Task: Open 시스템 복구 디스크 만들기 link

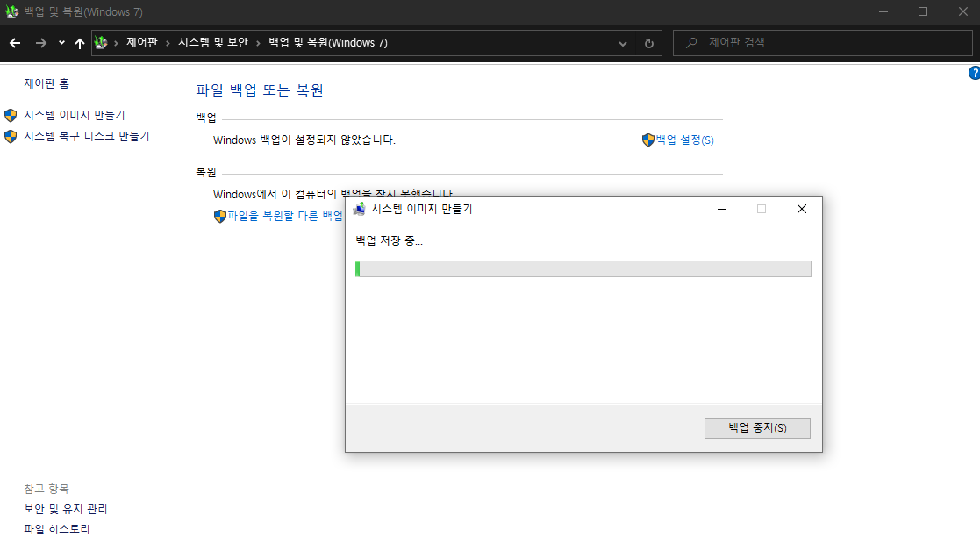Action: (x=87, y=136)
